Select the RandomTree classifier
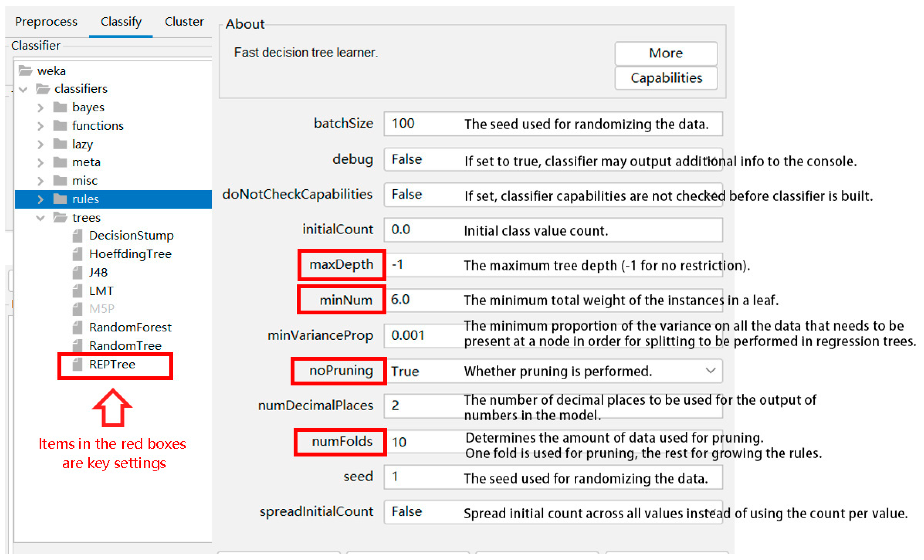 tap(125, 346)
